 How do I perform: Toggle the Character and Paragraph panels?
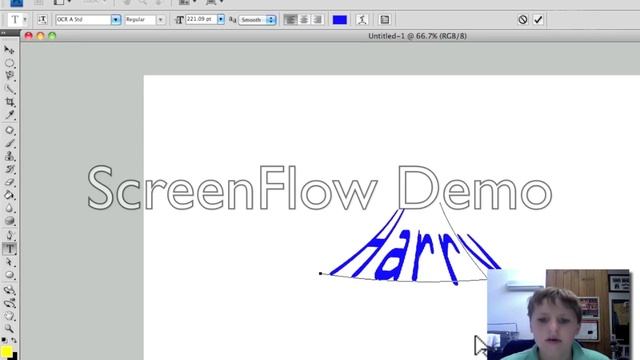pos(384,20)
